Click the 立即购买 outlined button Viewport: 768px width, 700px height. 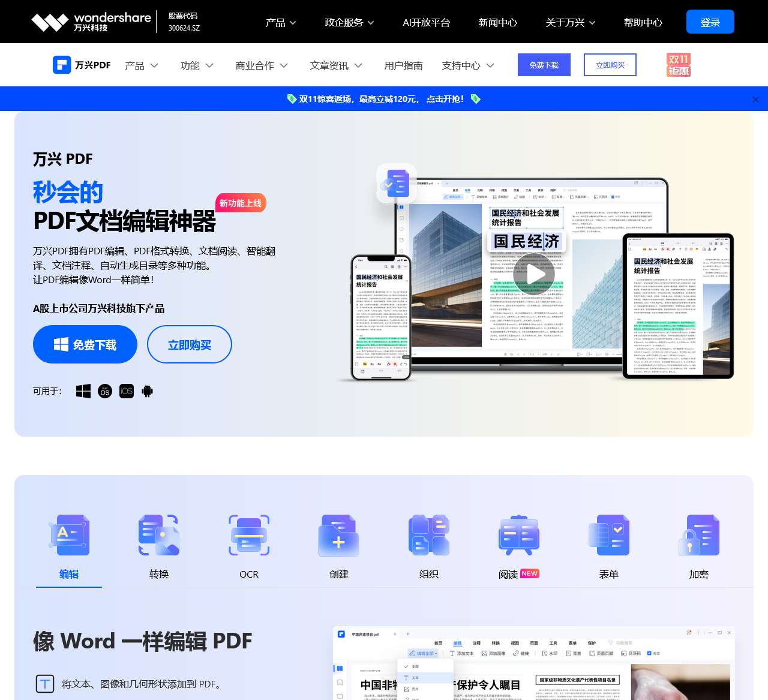pyautogui.click(x=189, y=344)
